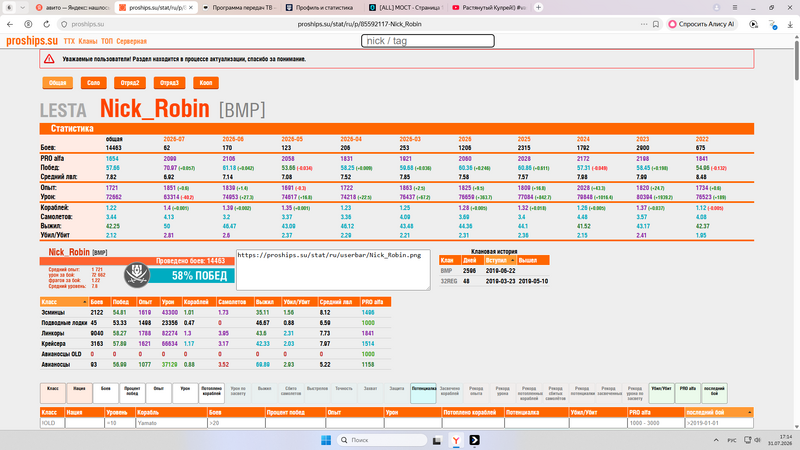Sort ships table by Корабль header

coord(171,412)
